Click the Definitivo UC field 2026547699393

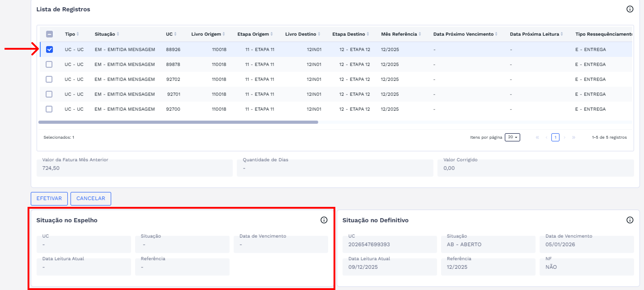pos(390,244)
